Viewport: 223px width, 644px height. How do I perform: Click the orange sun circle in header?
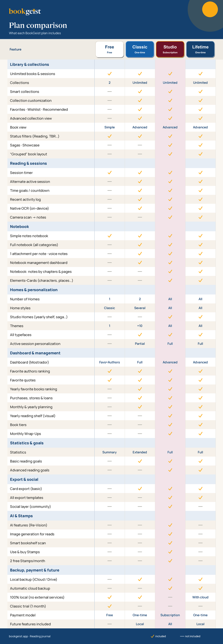(x=210, y=9)
